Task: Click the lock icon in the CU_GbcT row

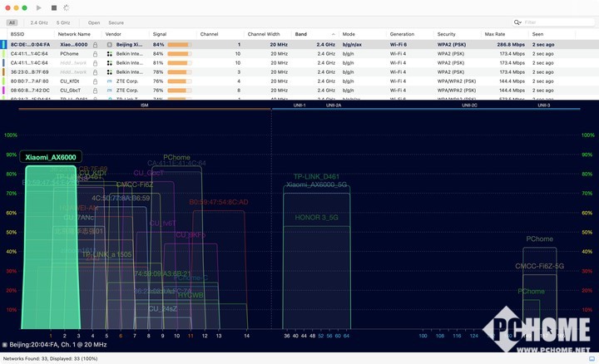Action: click(95, 91)
